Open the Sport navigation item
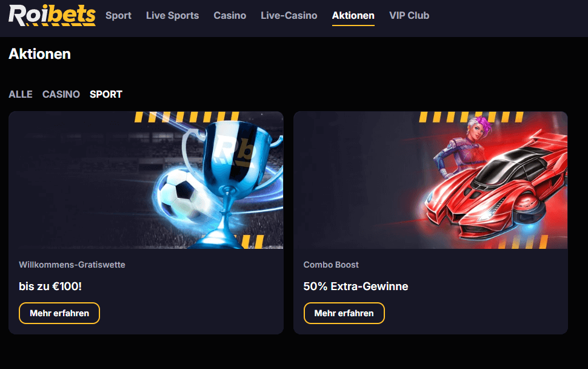The height and width of the screenshot is (369, 588). coord(118,15)
